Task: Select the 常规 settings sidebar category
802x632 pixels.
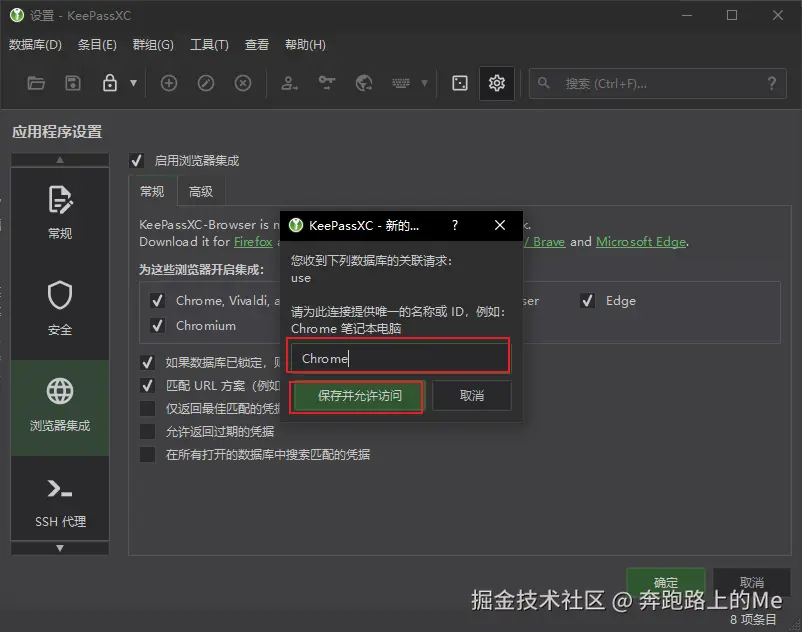Action: tap(60, 212)
